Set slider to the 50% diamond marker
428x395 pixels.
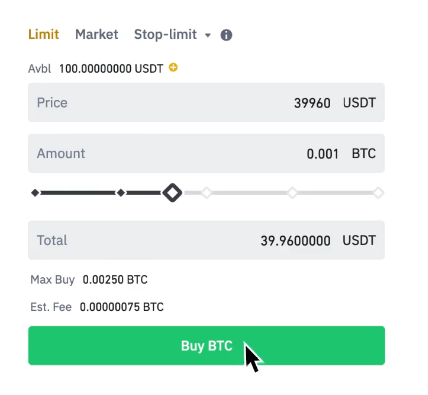click(207, 193)
